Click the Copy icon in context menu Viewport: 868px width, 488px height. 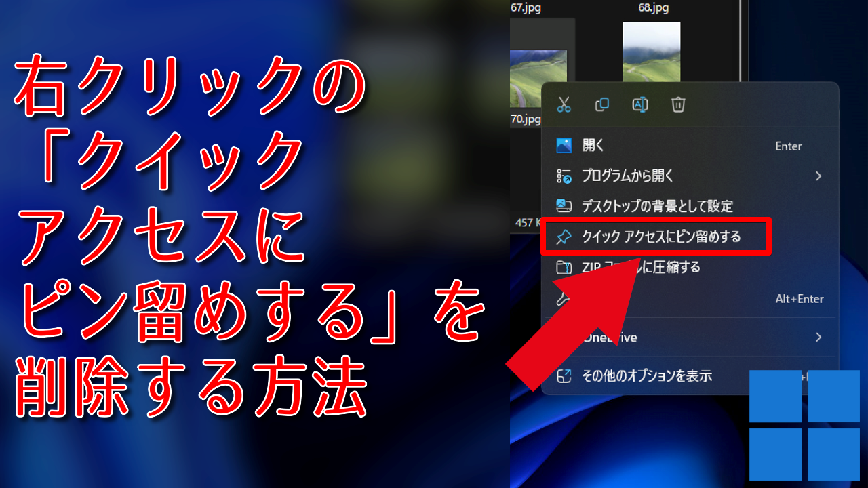[x=601, y=104]
